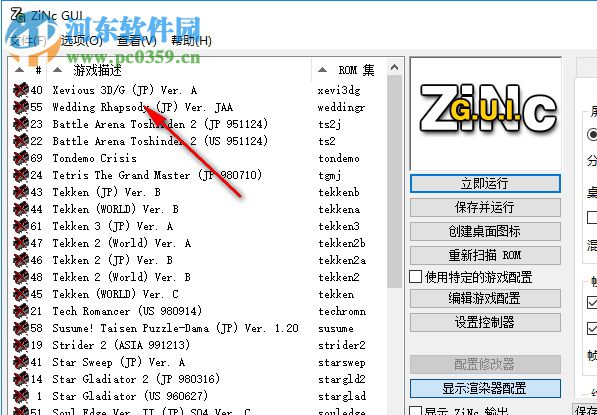Click 显示渲染器配置 button
The height and width of the screenshot is (415, 597).
pos(485,389)
